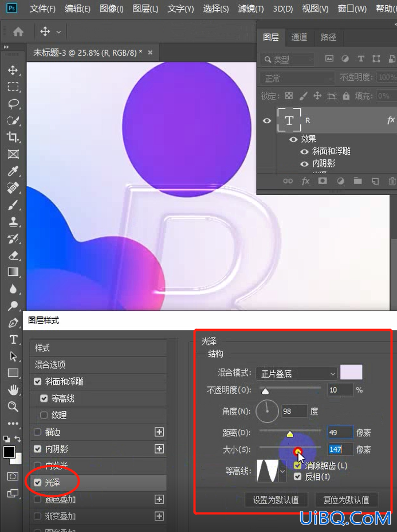The width and height of the screenshot is (397, 532).
Task: Click the 复位为默认值 button
Action: pyautogui.click(x=346, y=500)
